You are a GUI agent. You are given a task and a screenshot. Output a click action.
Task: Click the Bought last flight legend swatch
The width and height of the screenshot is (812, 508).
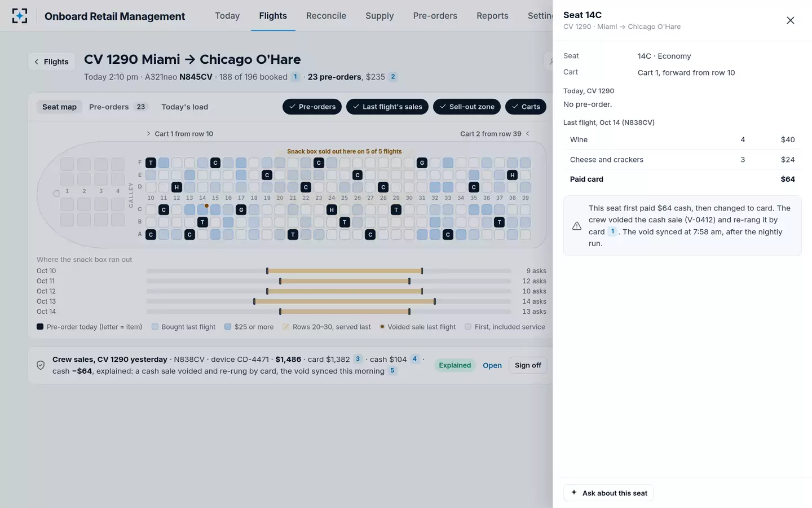coord(155,327)
